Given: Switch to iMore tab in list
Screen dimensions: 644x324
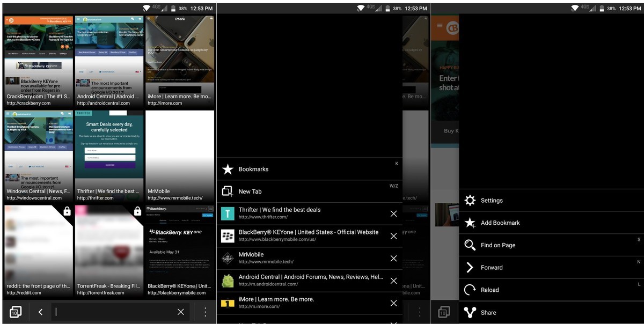Looking at the screenshot, I should (276, 303).
